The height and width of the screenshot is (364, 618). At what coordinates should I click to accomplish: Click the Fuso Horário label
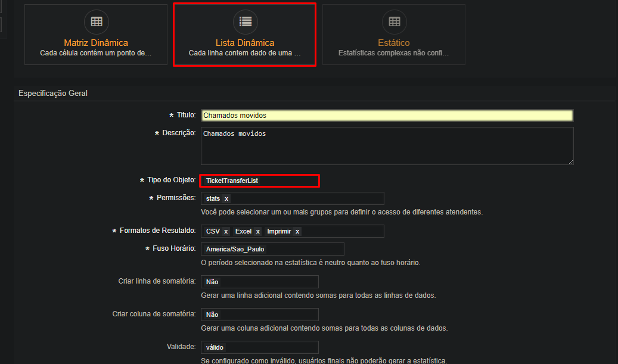coord(170,248)
